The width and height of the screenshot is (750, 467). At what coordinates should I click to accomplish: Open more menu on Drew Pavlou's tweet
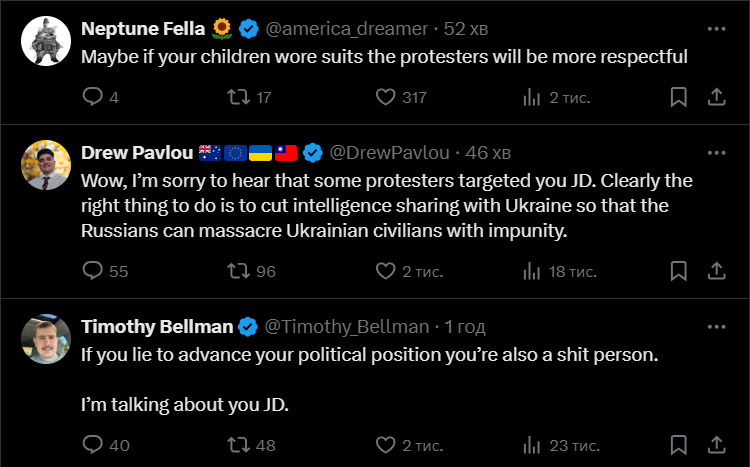(x=716, y=153)
